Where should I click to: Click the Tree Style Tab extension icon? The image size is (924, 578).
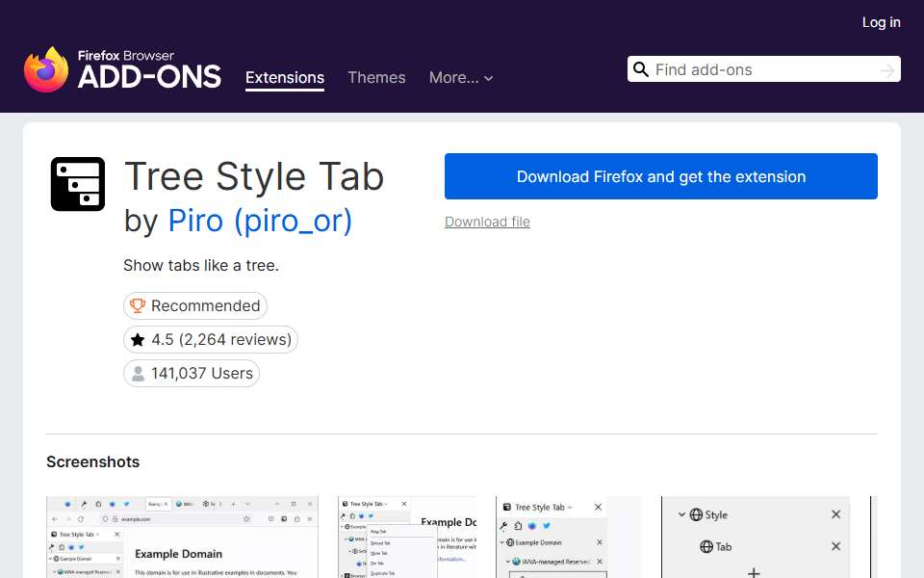(x=78, y=184)
